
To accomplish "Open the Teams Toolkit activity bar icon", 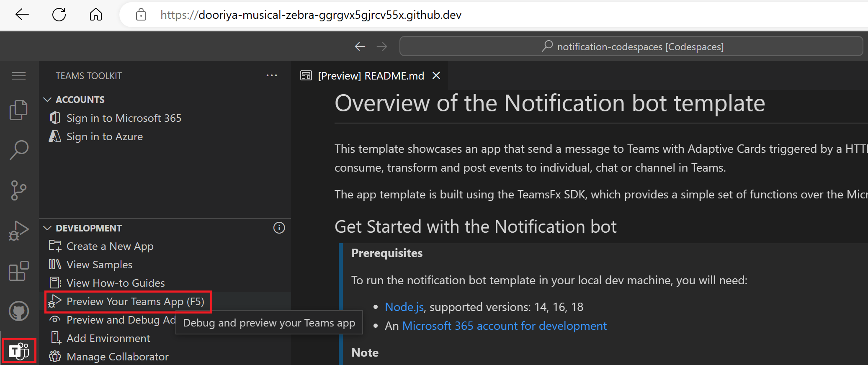I will coord(19,351).
